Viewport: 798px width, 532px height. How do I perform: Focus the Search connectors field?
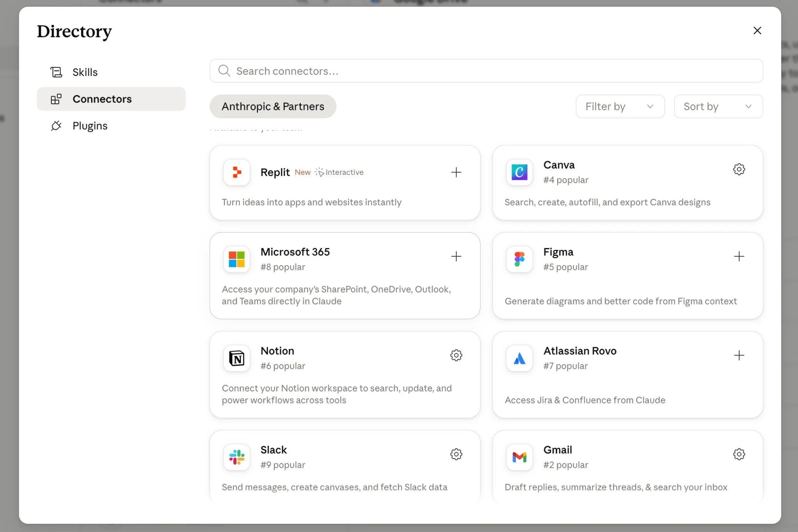coord(486,71)
